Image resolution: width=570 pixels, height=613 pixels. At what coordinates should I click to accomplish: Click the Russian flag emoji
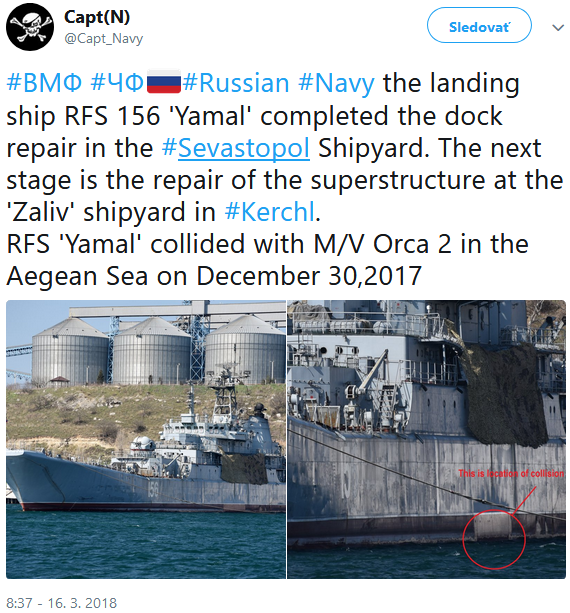(163, 82)
